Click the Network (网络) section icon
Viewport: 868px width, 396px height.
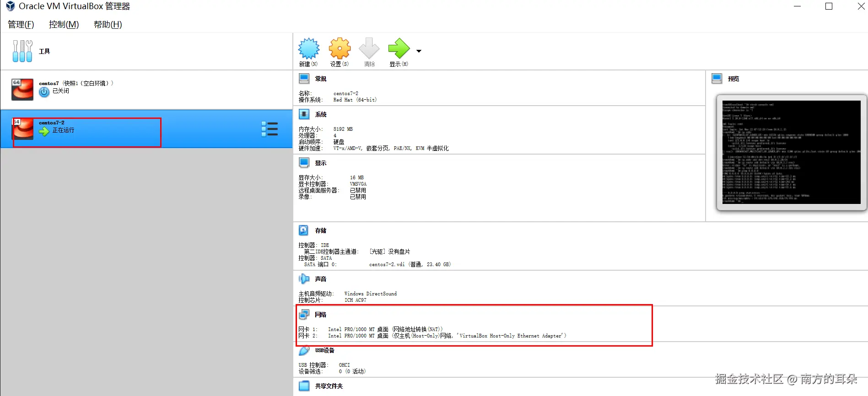click(x=304, y=314)
